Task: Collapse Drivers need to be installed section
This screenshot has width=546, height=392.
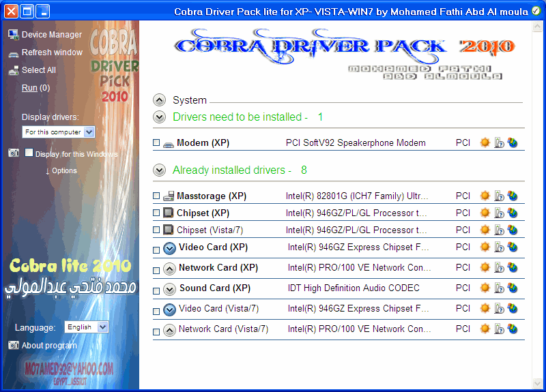Action: click(159, 117)
